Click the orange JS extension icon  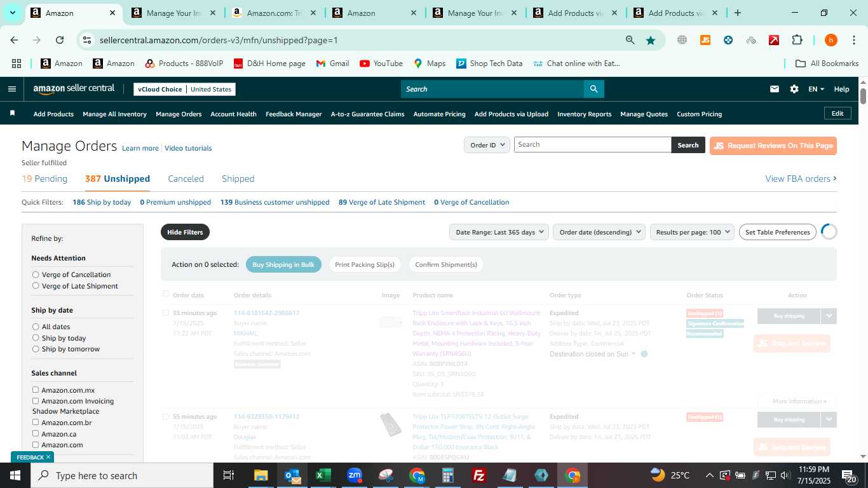coord(705,40)
